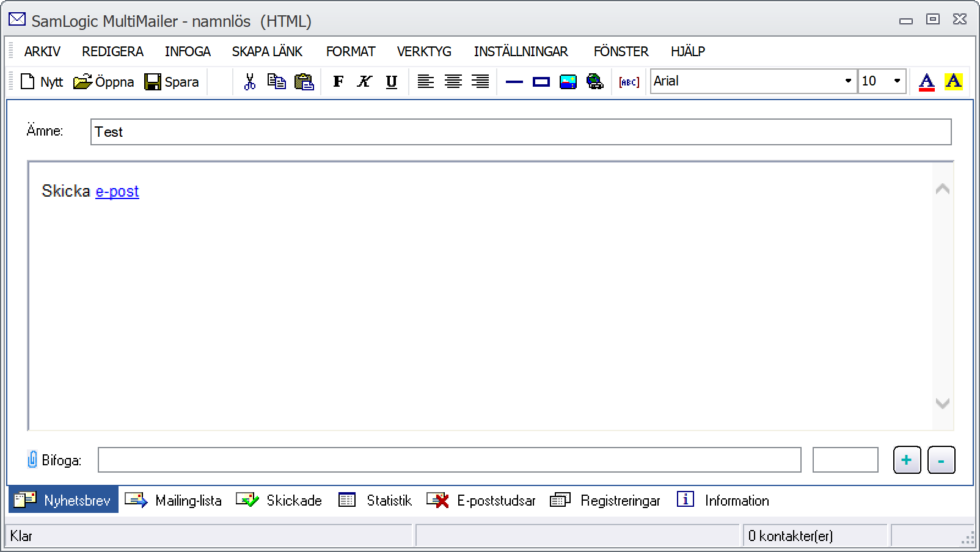Screen dimensions: 980x552
Task: Pick text color with red A icon
Action: point(927,82)
